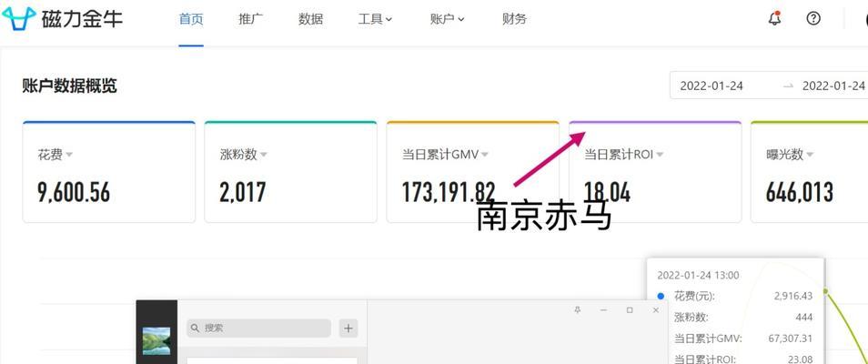
Task: Minimize the chat window
Action: 603,310
